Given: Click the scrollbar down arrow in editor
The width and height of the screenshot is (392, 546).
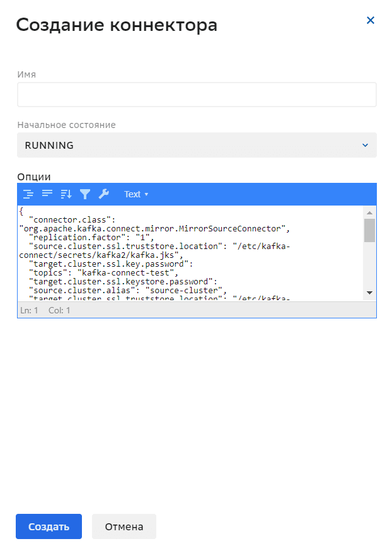Looking at the screenshot, I should (369, 293).
